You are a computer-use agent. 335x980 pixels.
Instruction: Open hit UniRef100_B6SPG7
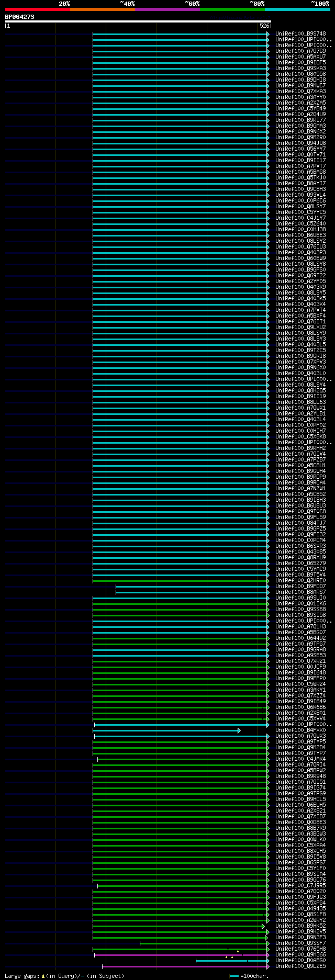coord(300,863)
